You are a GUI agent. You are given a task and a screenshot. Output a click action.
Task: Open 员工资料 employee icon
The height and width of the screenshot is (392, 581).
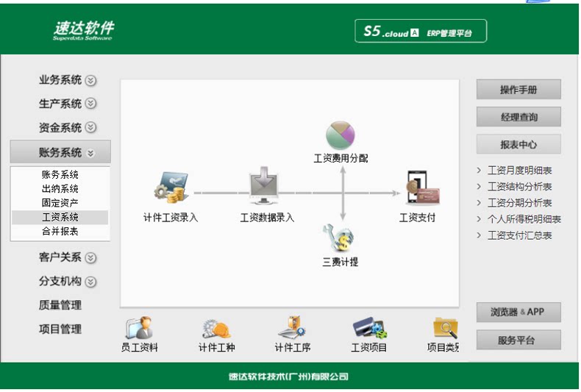click(139, 327)
